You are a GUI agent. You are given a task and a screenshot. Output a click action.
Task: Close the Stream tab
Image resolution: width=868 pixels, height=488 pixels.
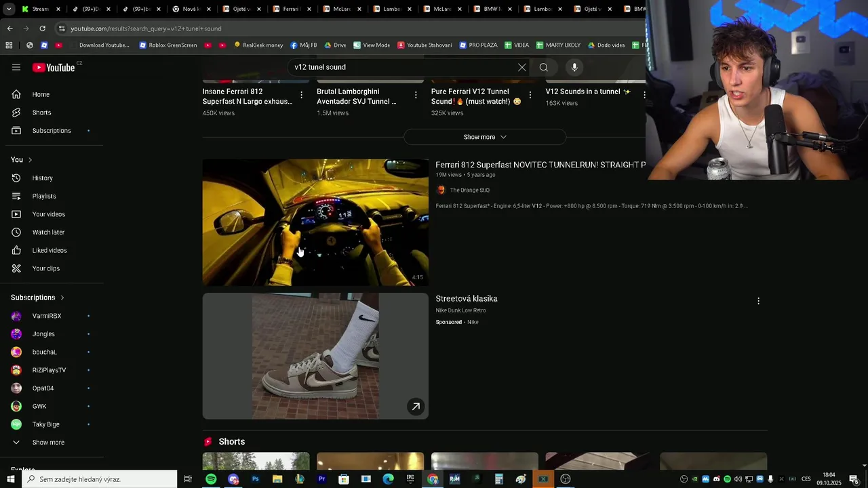(x=58, y=9)
